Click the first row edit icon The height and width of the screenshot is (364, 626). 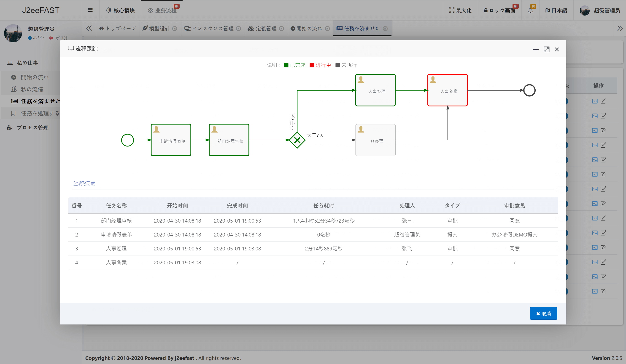603,101
